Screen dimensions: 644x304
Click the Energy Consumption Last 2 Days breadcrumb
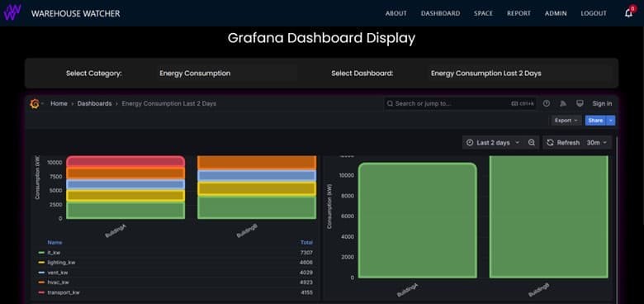coord(168,103)
